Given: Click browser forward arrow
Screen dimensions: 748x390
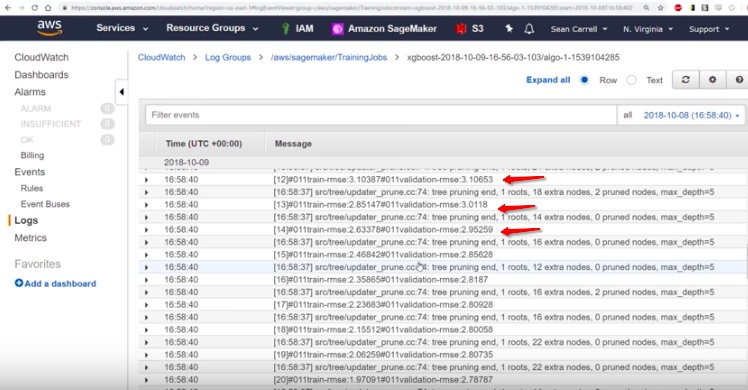Looking at the screenshot, I should (21, 8).
